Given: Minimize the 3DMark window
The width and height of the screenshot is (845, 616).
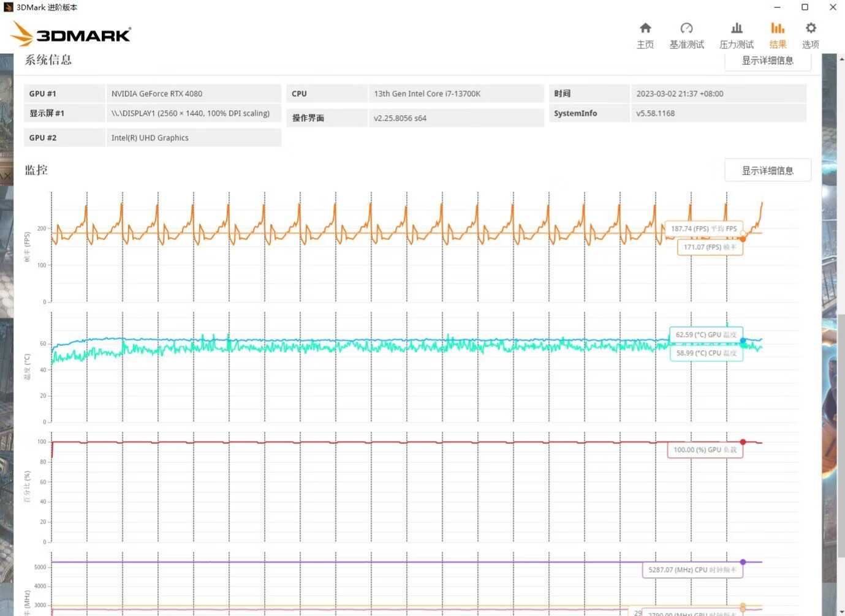Looking at the screenshot, I should [x=777, y=7].
